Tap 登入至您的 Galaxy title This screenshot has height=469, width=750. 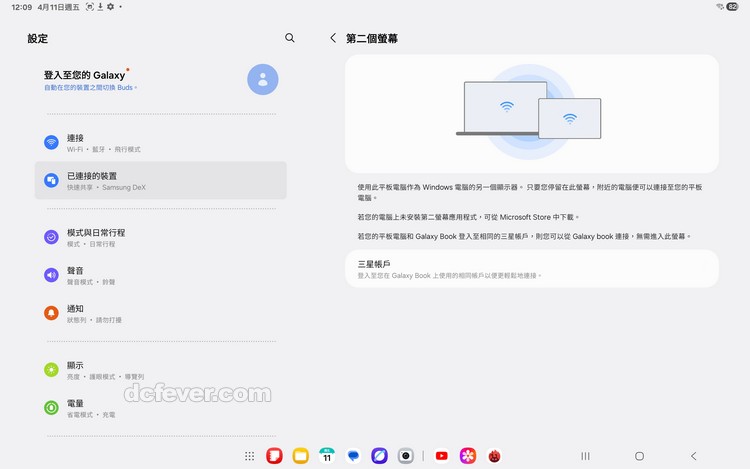(x=84, y=75)
